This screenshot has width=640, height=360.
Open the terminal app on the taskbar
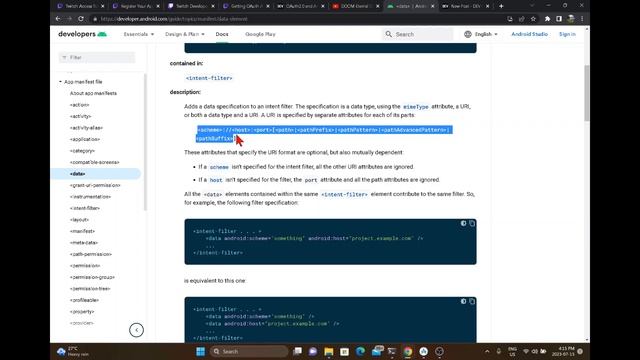(x=392, y=351)
